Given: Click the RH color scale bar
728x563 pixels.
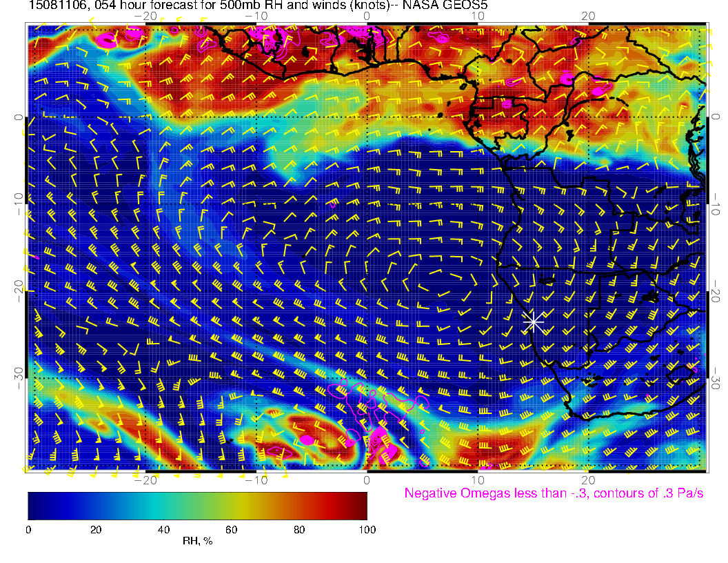Looking at the screenshot, I should coord(197,506).
